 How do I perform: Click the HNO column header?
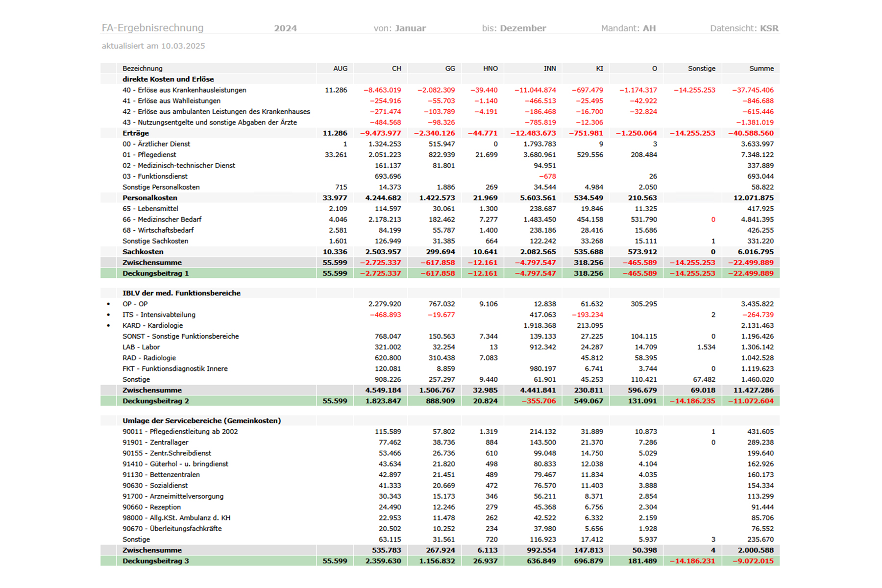490,69
